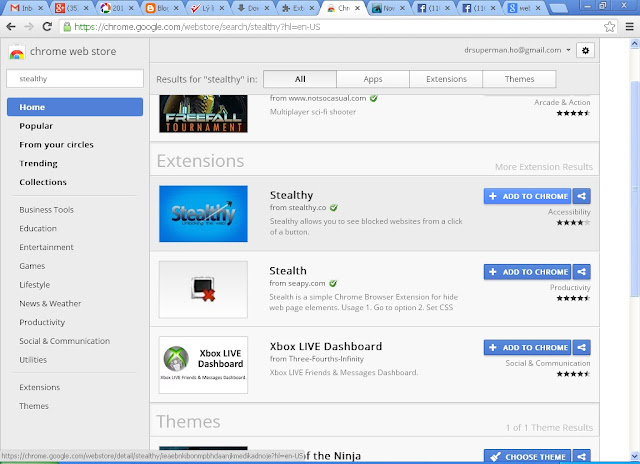This screenshot has width=640, height=464.
Task: Select Trending in the sidebar
Action: coord(38,164)
